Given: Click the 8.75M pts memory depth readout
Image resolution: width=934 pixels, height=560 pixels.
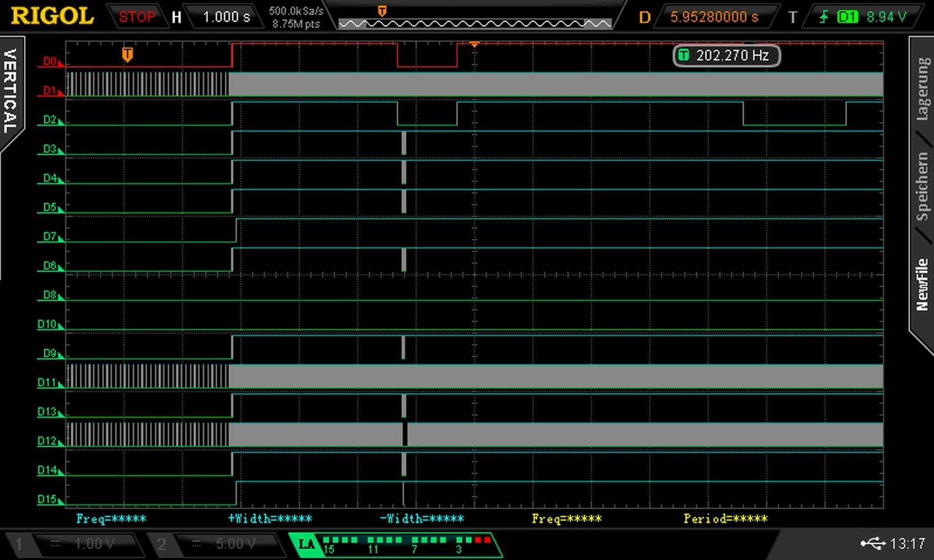Looking at the screenshot, I should point(296,24).
